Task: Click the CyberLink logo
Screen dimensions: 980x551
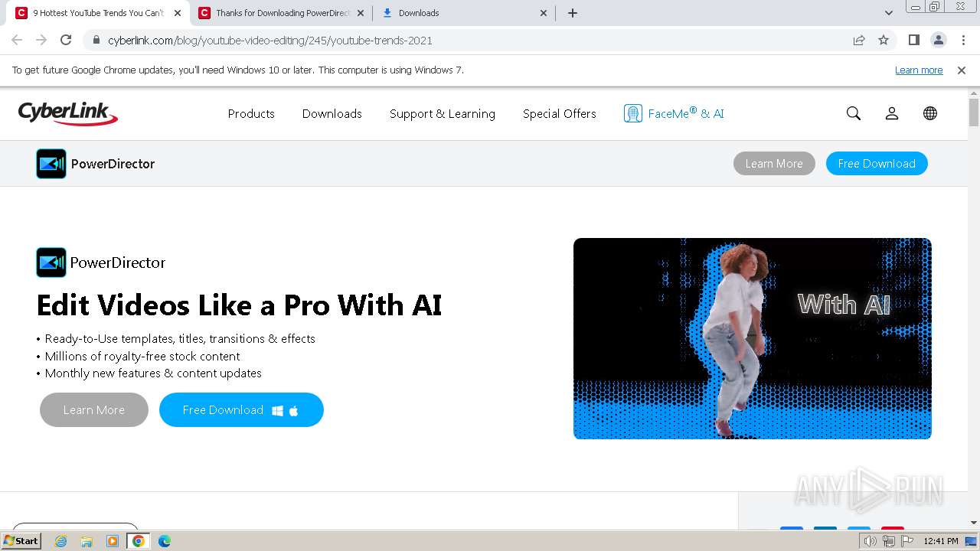Action: [x=68, y=113]
